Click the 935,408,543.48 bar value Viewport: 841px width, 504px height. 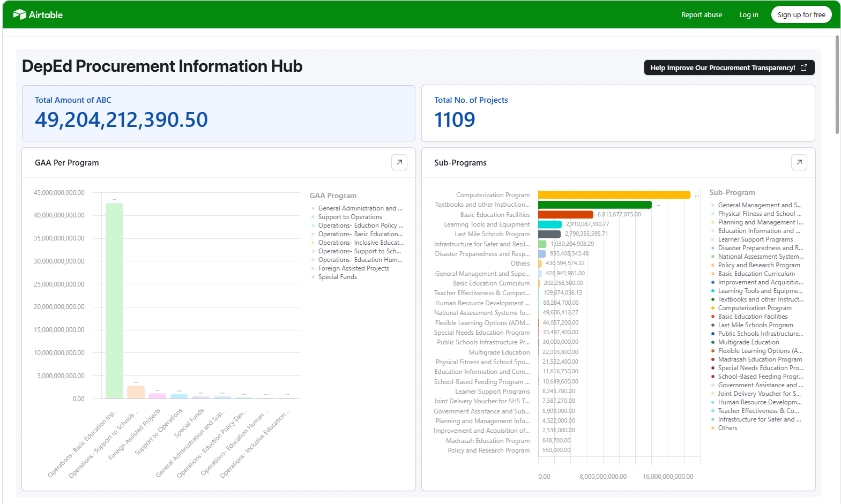click(x=569, y=254)
